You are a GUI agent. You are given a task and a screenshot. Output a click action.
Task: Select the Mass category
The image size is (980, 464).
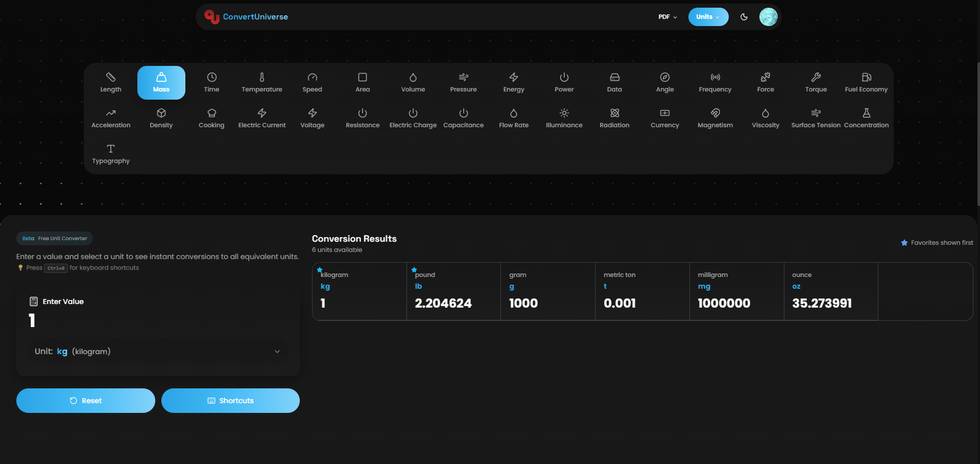(161, 82)
